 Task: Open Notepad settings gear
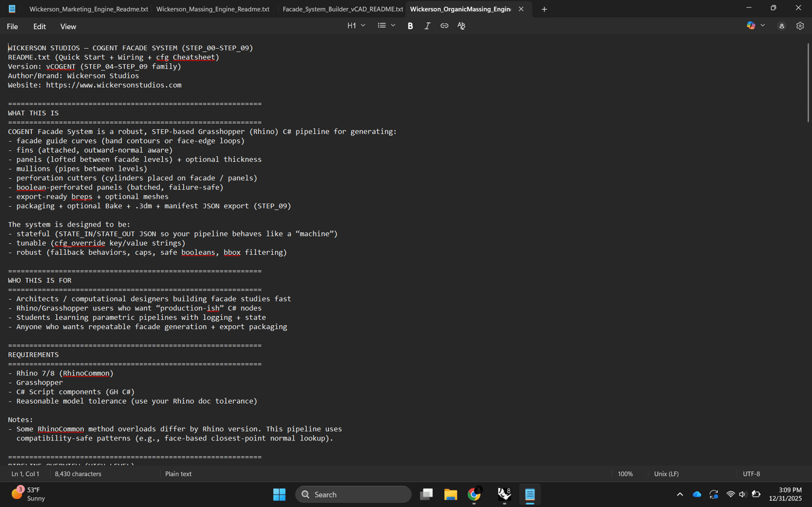(x=800, y=26)
